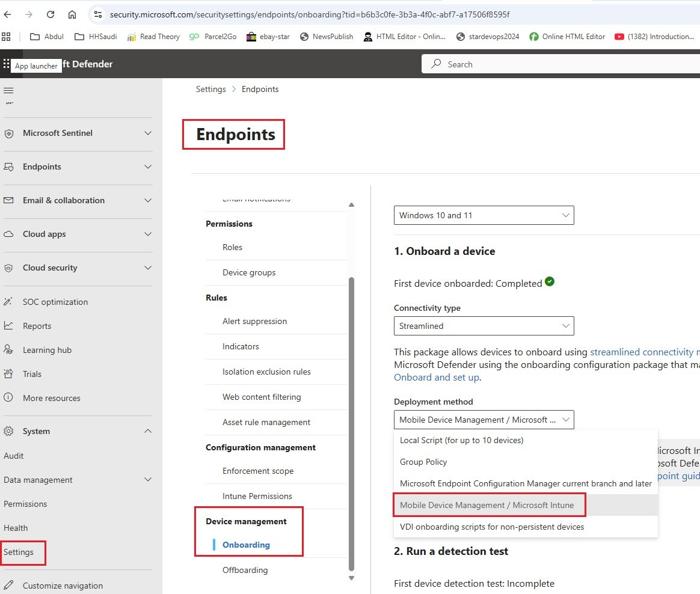Select Mobile Device Management / Microsoft Intune option
The image size is (700, 594).
[x=526, y=505]
